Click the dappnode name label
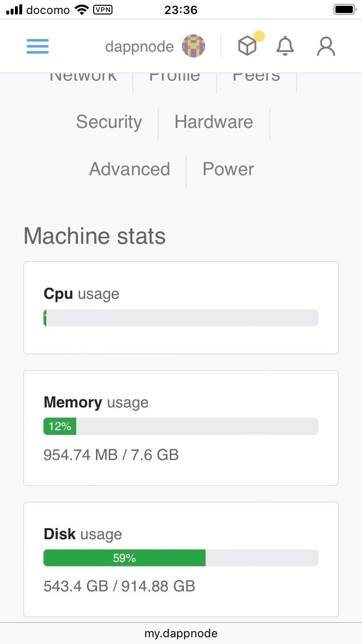The width and height of the screenshot is (362, 644). pos(139,47)
